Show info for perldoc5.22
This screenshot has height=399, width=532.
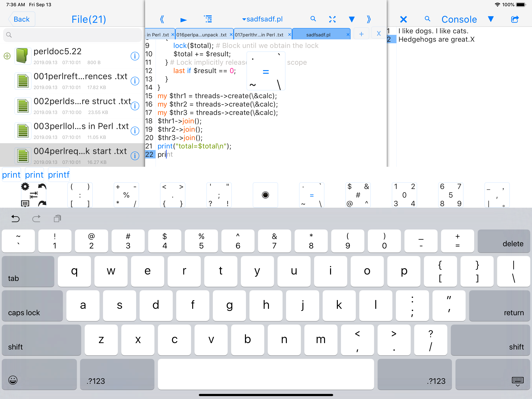[135, 56]
